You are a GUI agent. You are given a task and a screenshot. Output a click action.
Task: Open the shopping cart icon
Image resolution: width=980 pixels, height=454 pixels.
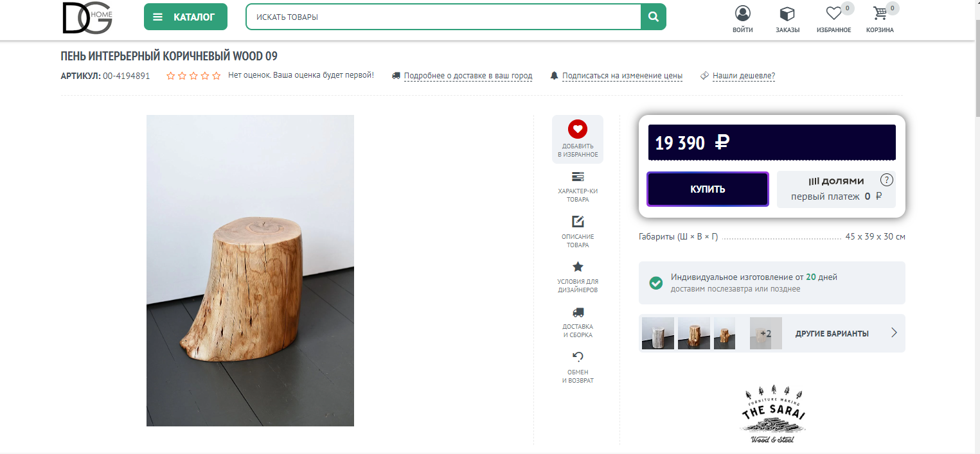tap(880, 13)
